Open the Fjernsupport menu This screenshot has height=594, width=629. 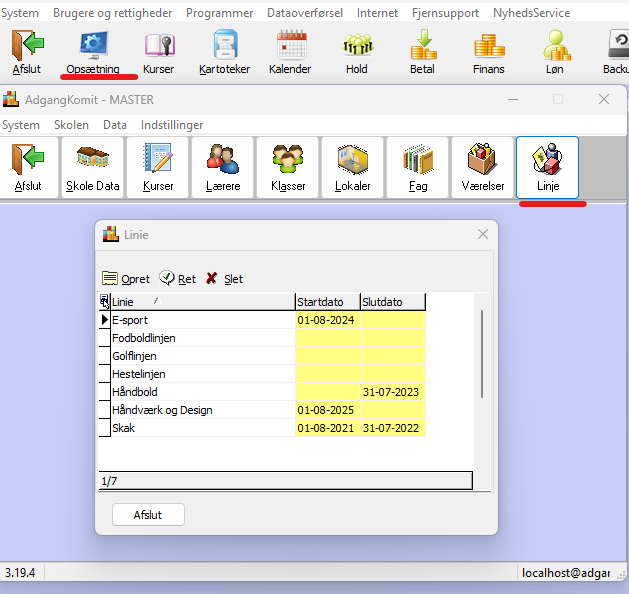coord(445,13)
